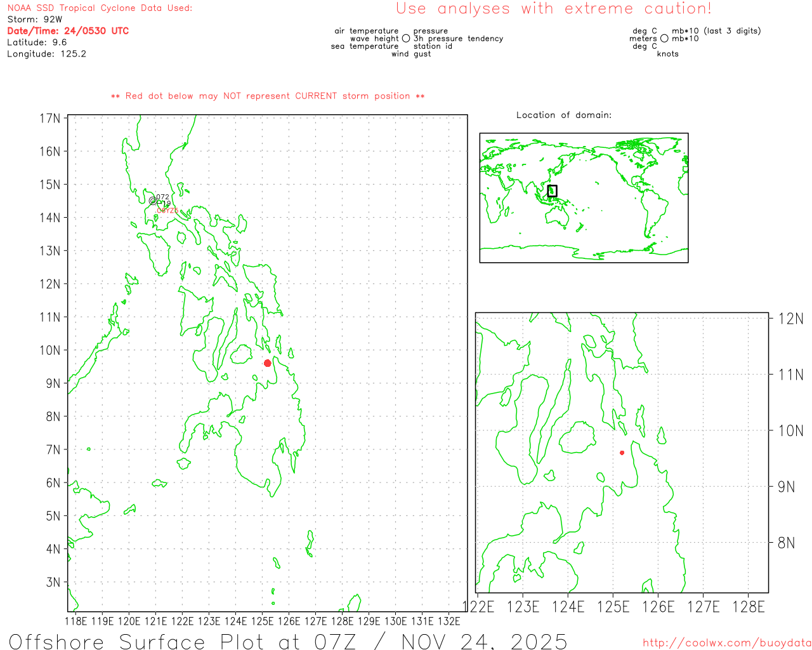Open the coolwx.com/buoydata link
Image resolution: width=812 pixels, height=650 pixels.
coord(726,643)
